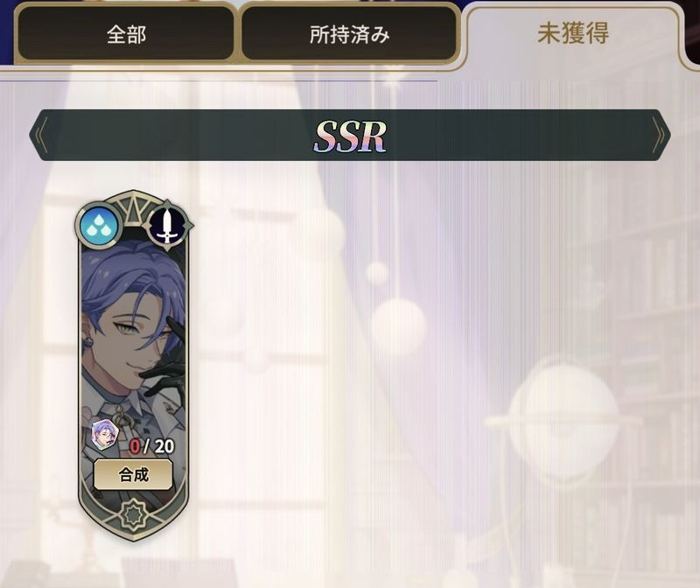Collapse the SSR rarity section header
700x588 pixels.
tap(350, 135)
